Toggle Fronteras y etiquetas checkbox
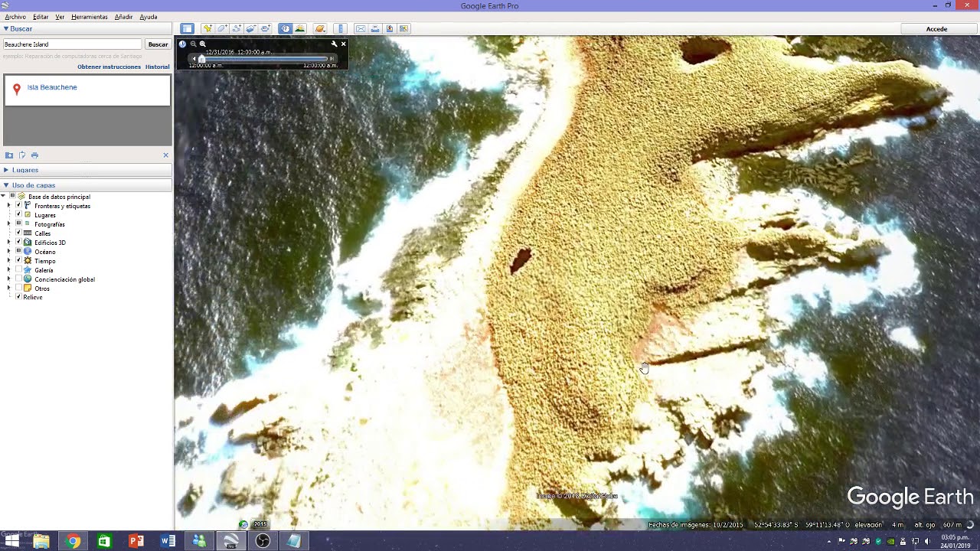Screen dimensions: 980x551 click(18, 205)
